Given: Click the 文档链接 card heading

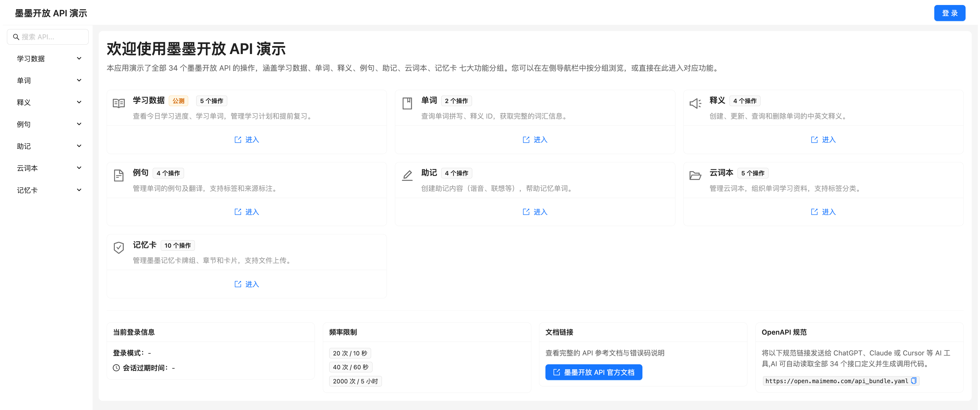Looking at the screenshot, I should tap(559, 332).
